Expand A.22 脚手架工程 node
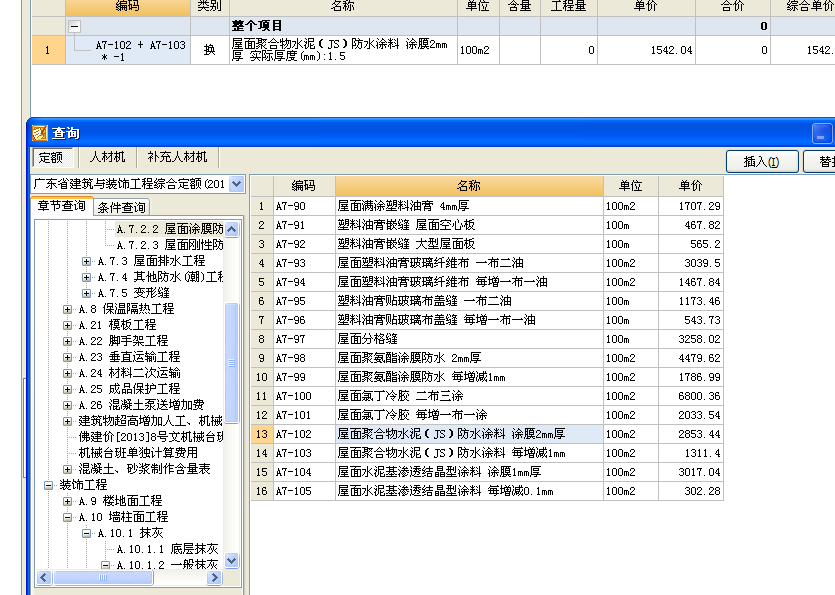This screenshot has width=835, height=595. (67, 341)
